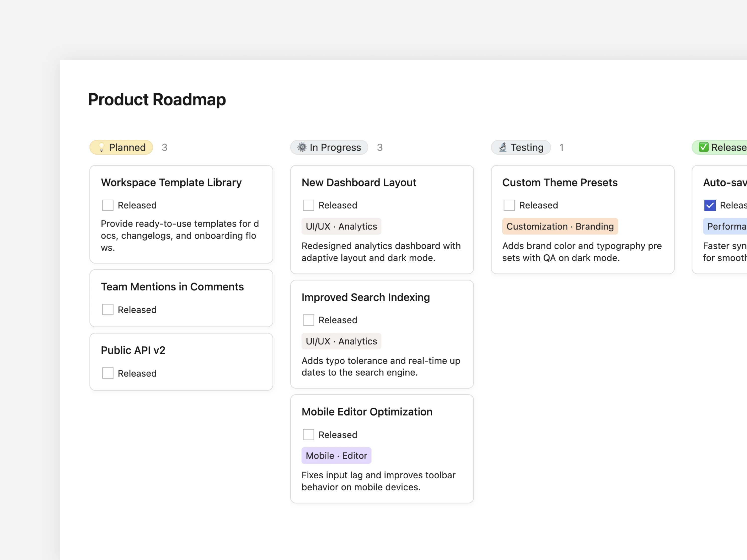The height and width of the screenshot is (560, 747).
Task: Check Released on Workspace Template Library
Action: [108, 205]
